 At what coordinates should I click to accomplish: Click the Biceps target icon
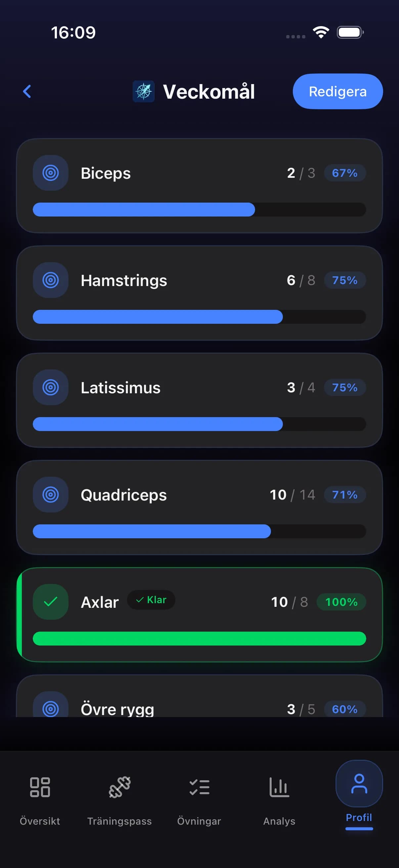coord(51,173)
